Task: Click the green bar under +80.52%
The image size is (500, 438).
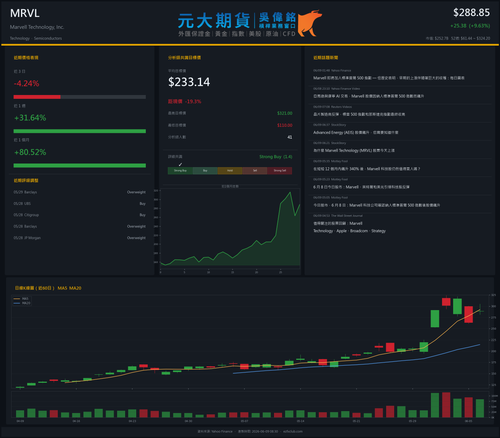Action: point(80,165)
